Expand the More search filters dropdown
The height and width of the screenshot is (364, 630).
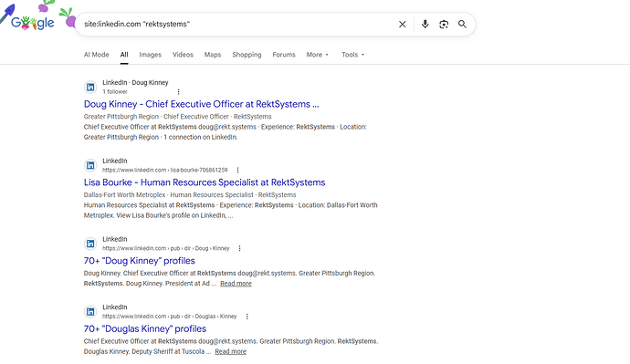318,55
